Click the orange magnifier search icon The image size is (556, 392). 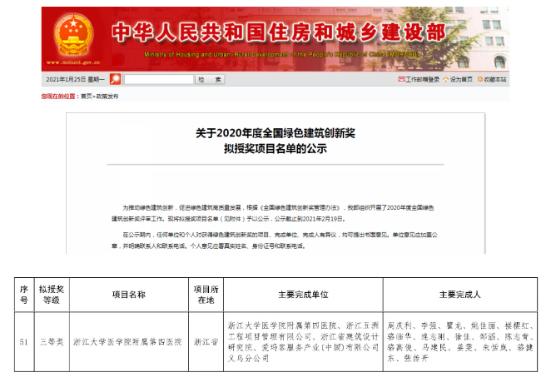(116, 79)
